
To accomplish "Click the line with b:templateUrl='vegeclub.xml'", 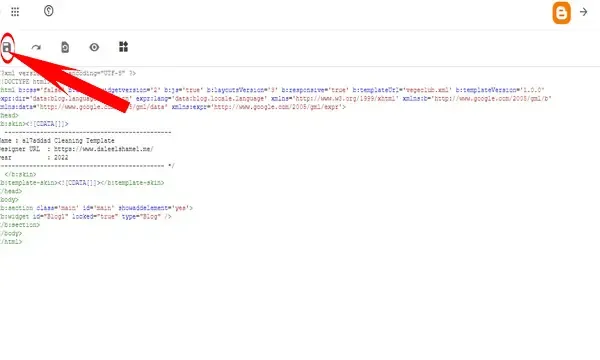I will tap(272, 90).
